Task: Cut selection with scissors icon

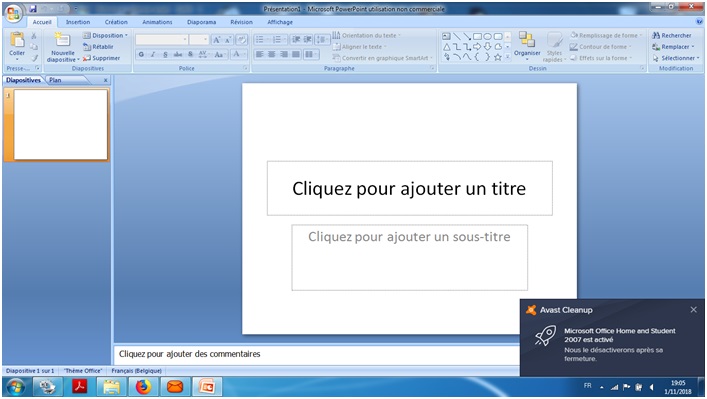Action: 34,36
